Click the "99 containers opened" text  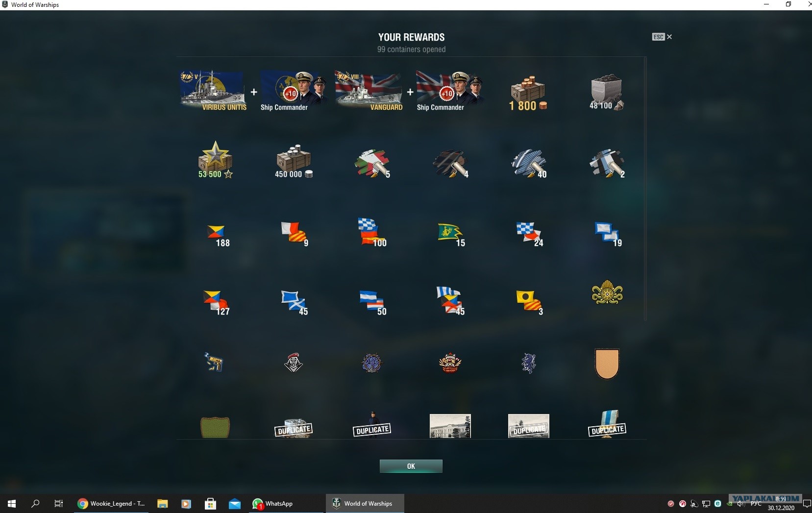click(x=412, y=49)
